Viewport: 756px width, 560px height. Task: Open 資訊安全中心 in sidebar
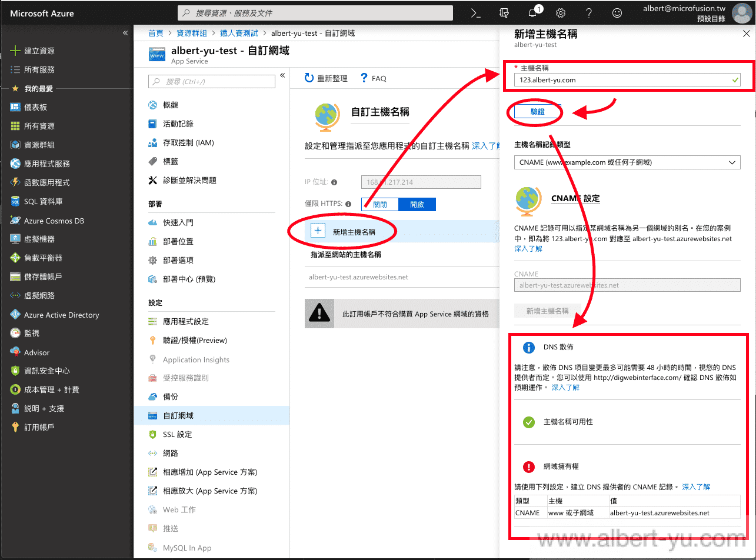click(x=46, y=371)
